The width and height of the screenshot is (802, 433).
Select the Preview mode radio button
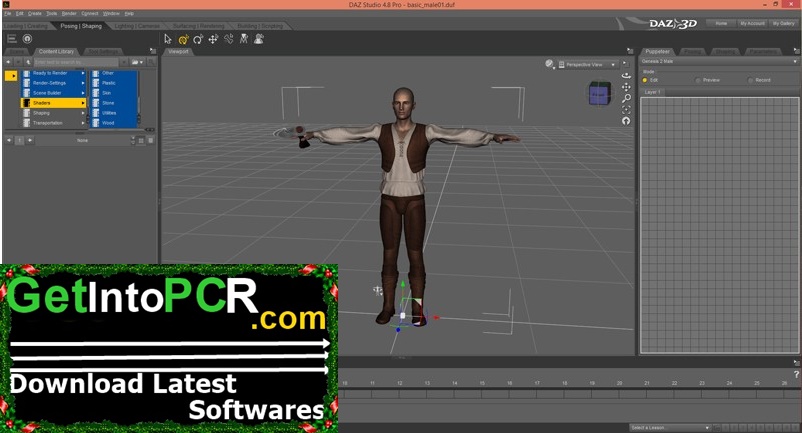[x=698, y=80]
